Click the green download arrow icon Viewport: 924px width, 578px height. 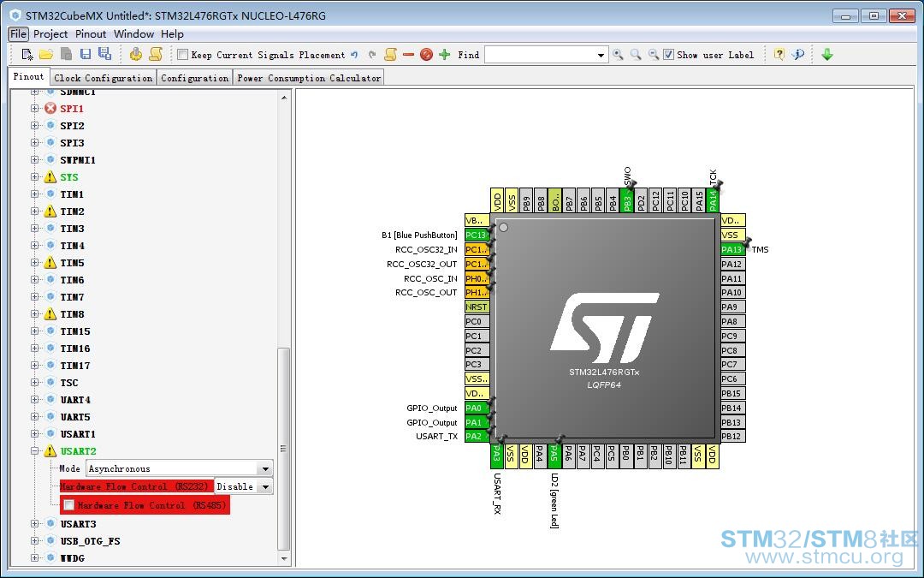[827, 54]
